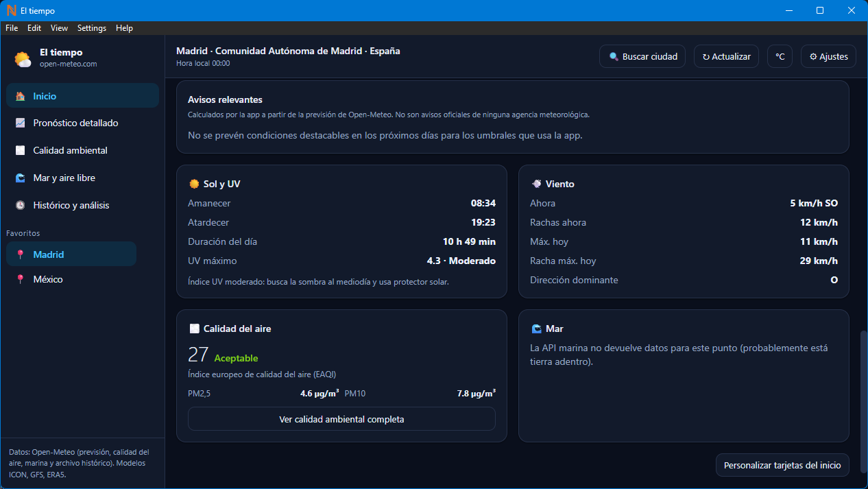Click the air quality index value 27
868x489 pixels.
click(x=198, y=355)
